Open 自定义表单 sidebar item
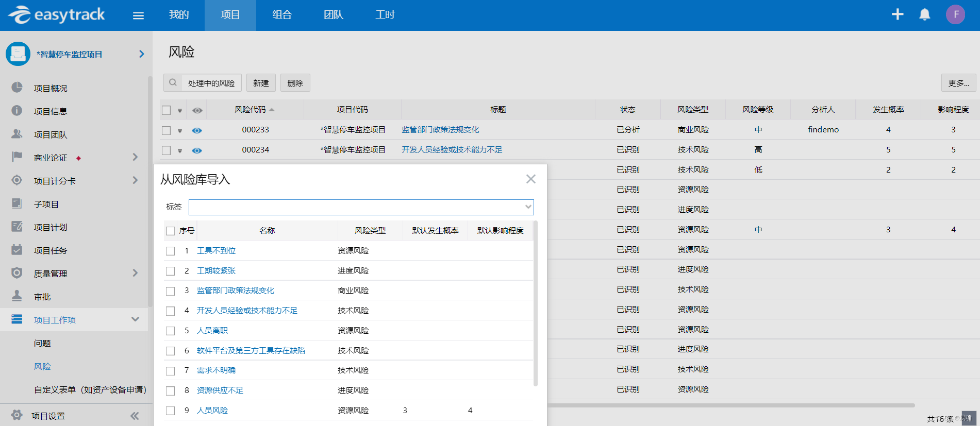 90,389
